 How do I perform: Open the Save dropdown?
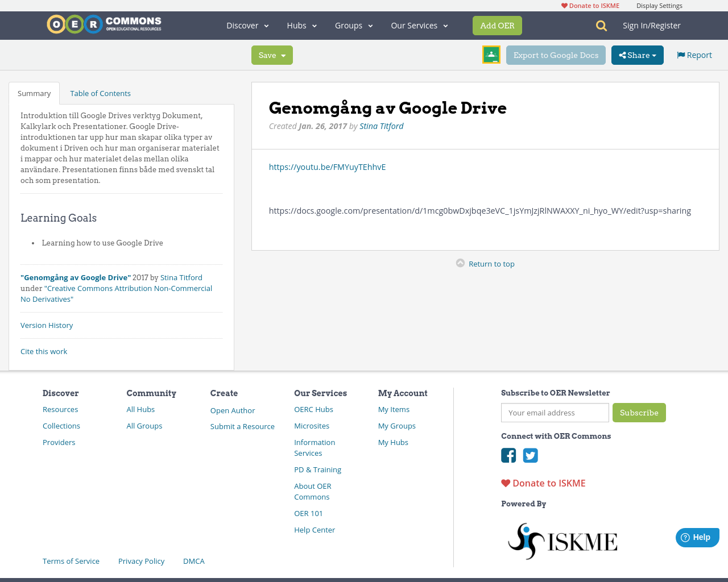pyautogui.click(x=272, y=55)
